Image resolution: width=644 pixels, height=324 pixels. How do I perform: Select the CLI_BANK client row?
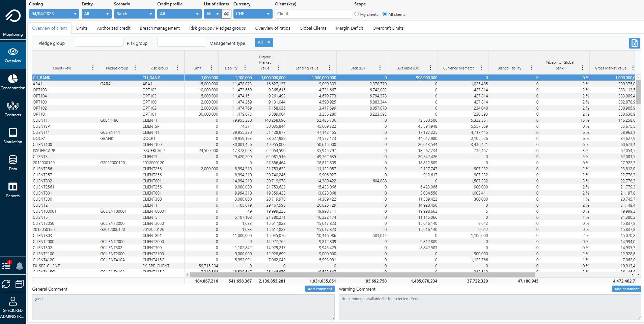tap(334, 78)
